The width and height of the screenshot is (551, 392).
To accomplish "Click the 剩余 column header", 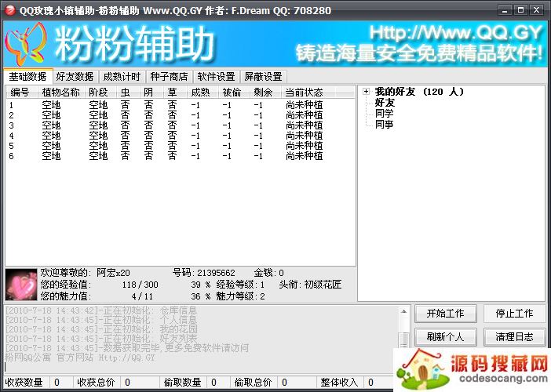I will coord(265,93).
